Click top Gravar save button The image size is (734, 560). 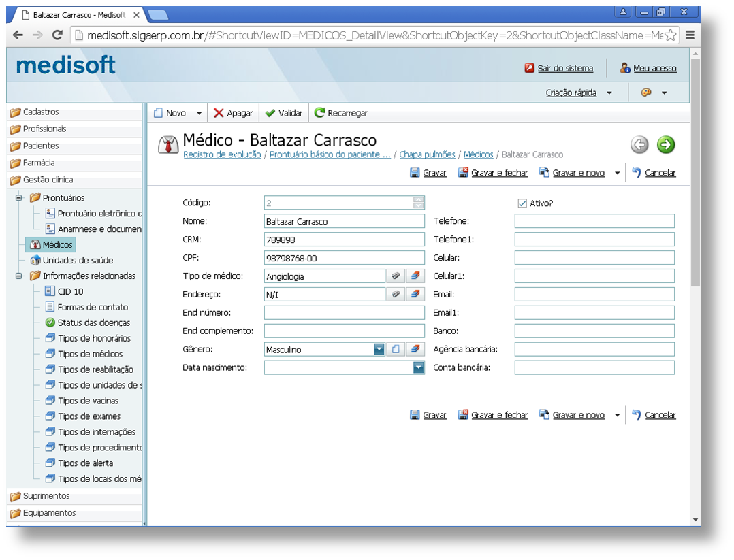point(428,173)
